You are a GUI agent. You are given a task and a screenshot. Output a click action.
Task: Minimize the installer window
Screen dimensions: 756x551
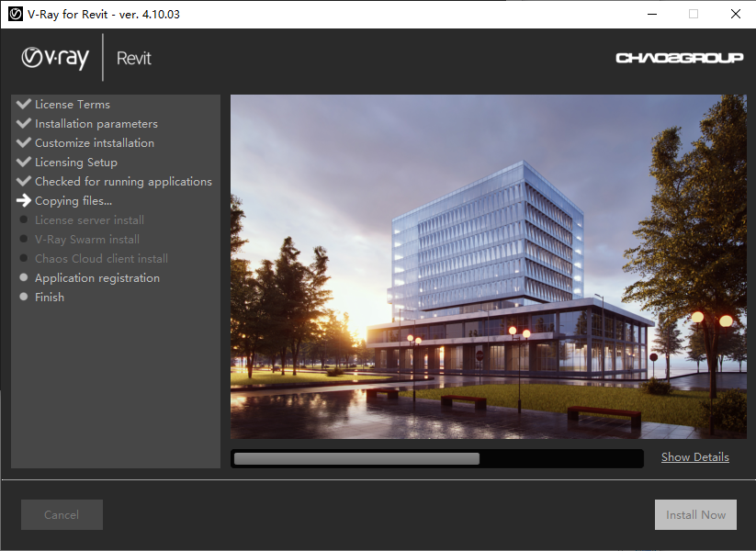tap(652, 14)
